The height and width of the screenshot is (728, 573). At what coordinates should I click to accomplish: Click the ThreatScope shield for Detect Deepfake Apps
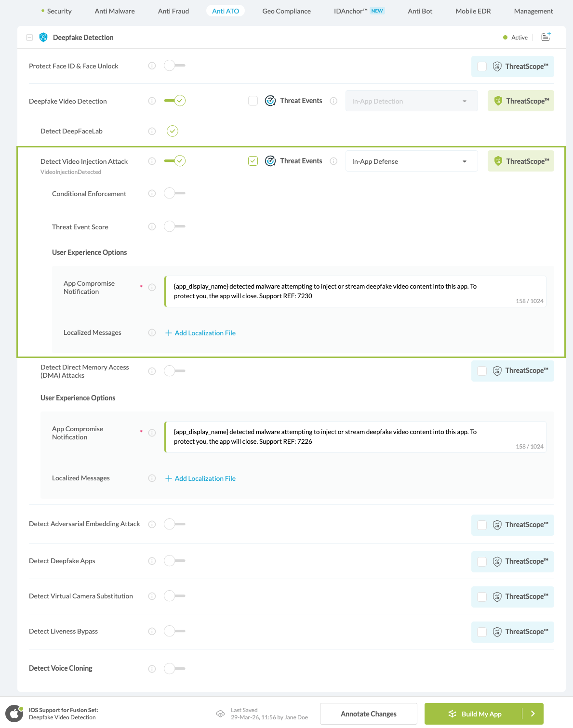497,561
